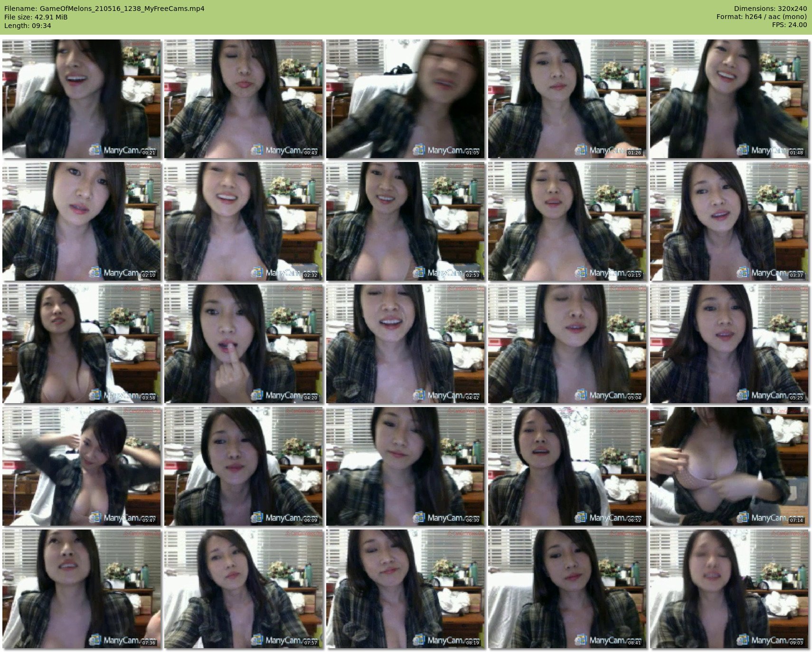Click the thumbnail marked 03:15
Screen dimensions: 812x652
click(x=567, y=221)
